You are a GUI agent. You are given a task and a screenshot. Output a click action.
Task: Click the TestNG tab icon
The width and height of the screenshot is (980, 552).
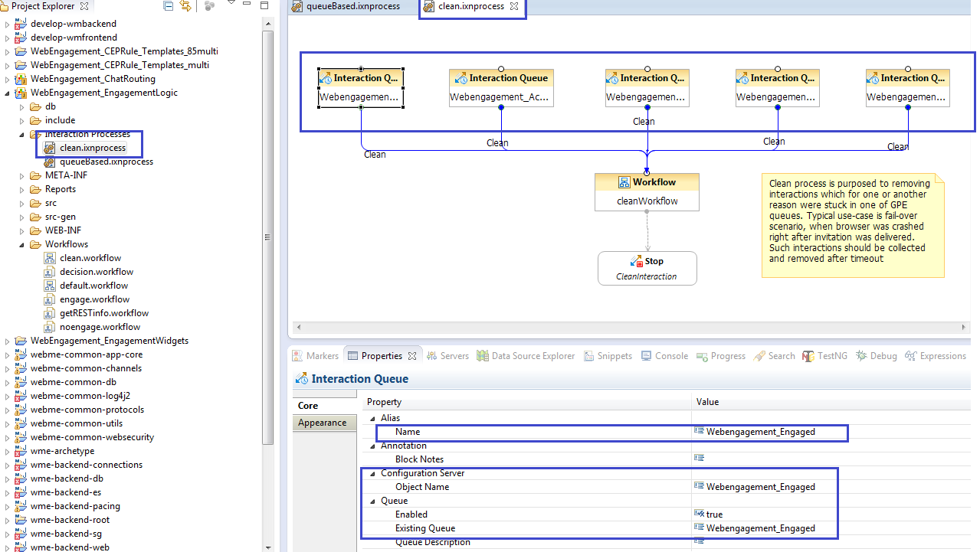point(808,356)
